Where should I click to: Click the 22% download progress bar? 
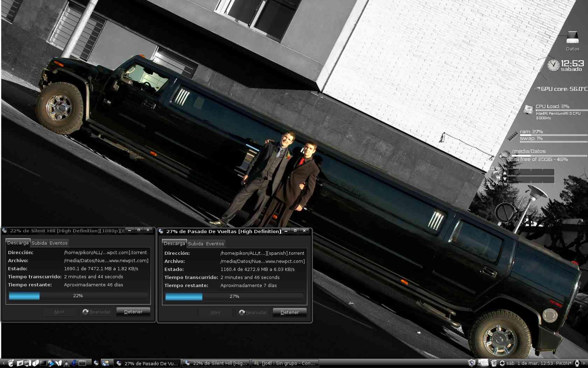78,296
